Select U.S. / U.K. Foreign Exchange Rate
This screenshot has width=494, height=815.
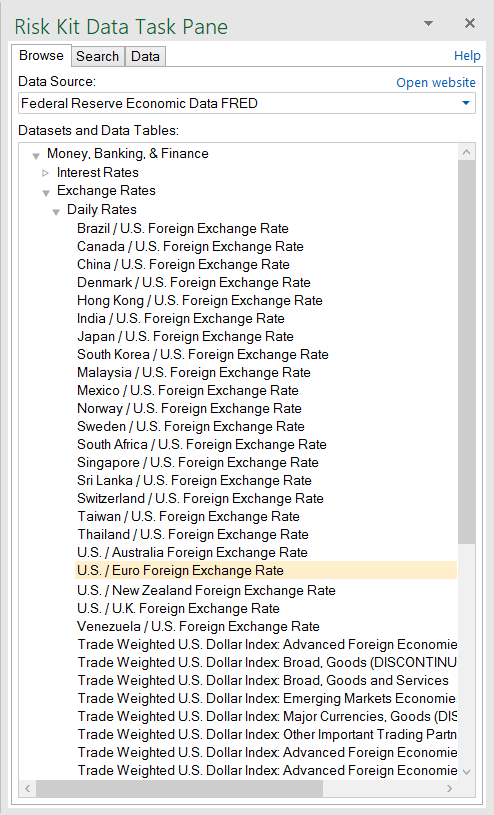click(x=178, y=608)
